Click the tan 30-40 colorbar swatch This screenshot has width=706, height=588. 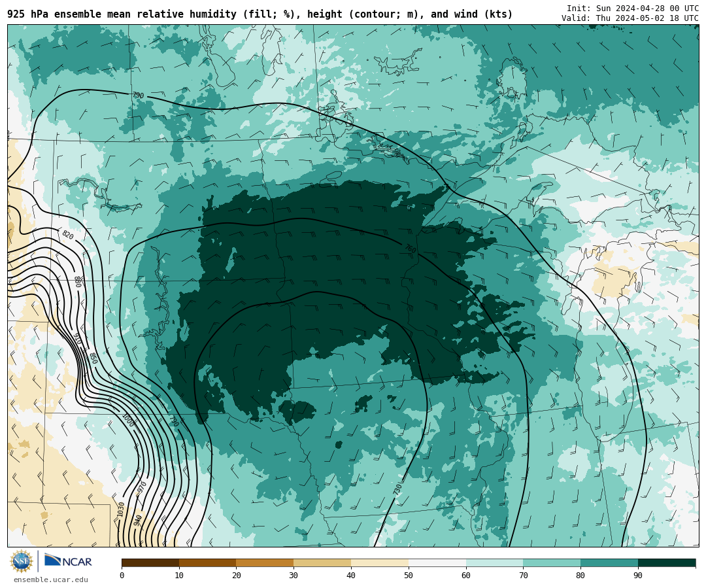322,562
